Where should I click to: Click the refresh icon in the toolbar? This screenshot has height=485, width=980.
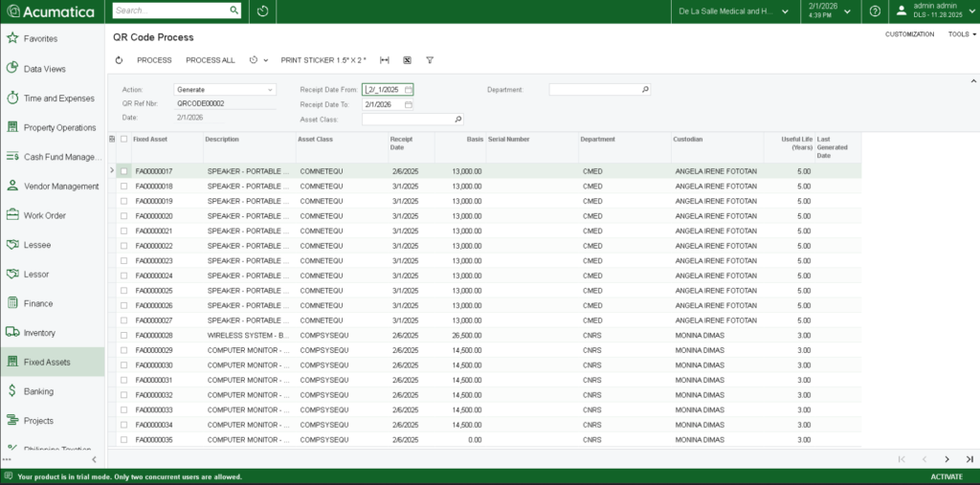(x=119, y=60)
